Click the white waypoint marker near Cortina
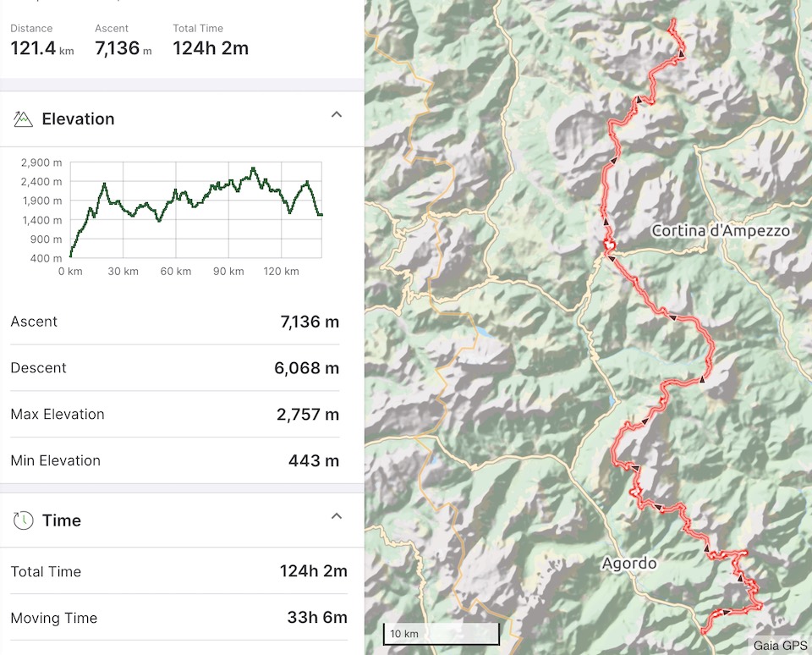The width and height of the screenshot is (812, 655). (x=609, y=244)
